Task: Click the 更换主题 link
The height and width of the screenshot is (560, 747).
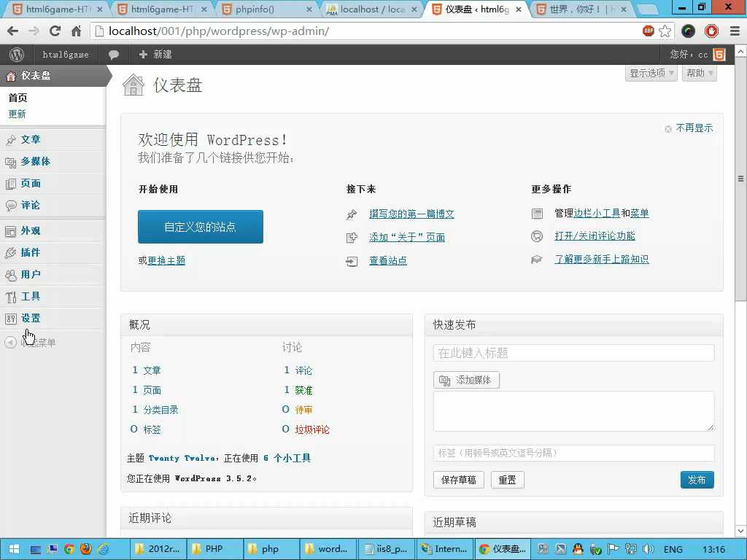Action: (x=166, y=260)
